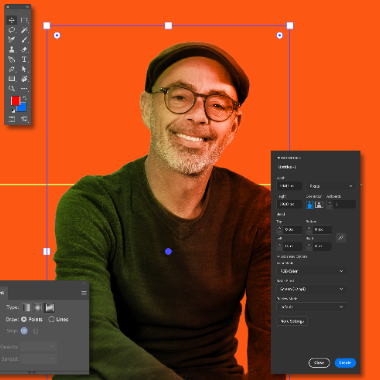Choose landscape orientation
Screen dimensions: 380x380
(x=319, y=204)
